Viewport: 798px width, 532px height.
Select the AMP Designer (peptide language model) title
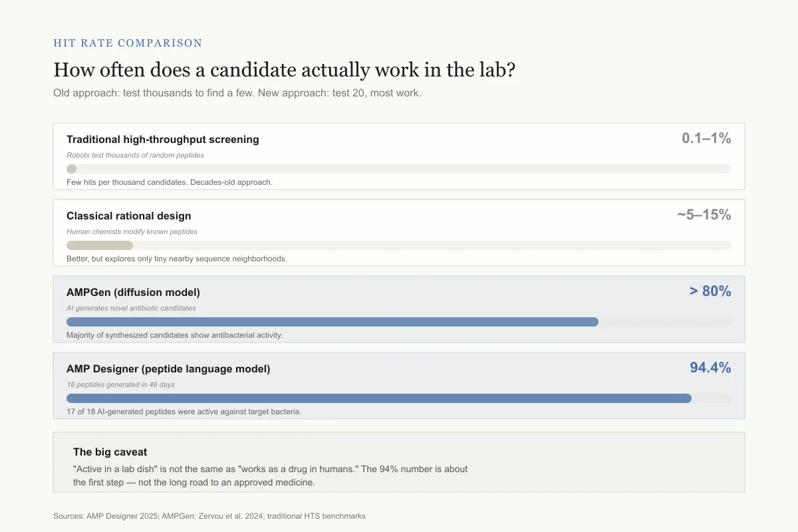click(168, 369)
